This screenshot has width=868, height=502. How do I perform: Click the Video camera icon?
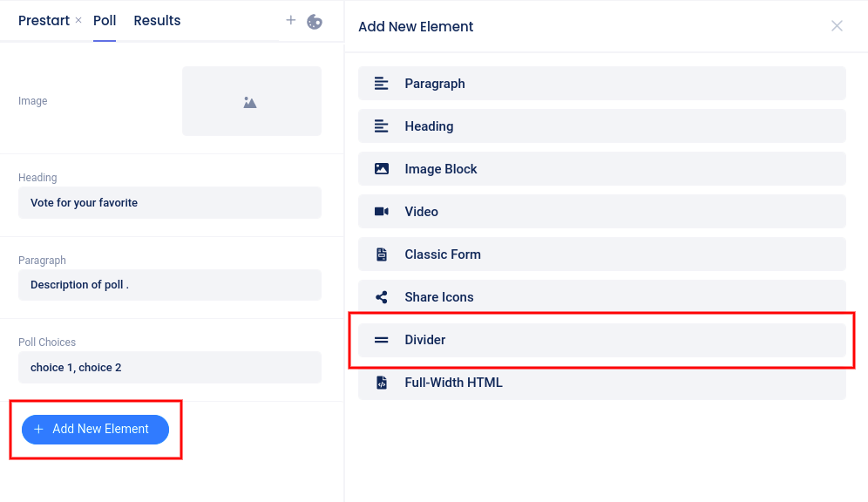[x=381, y=212]
